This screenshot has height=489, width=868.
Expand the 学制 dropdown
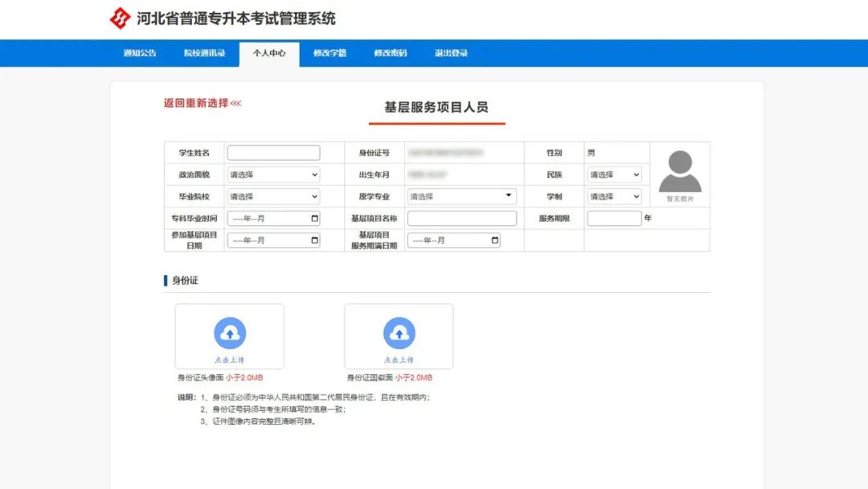pyautogui.click(x=615, y=195)
